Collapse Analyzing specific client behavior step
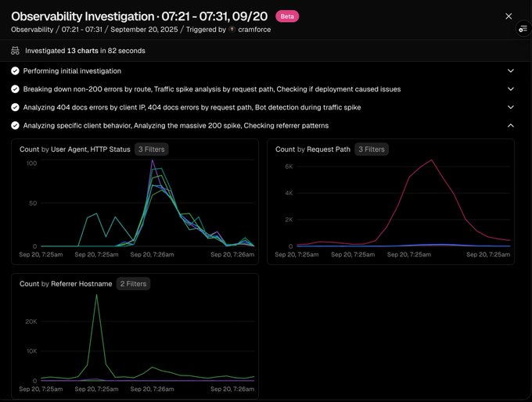532x402 pixels. [511, 125]
